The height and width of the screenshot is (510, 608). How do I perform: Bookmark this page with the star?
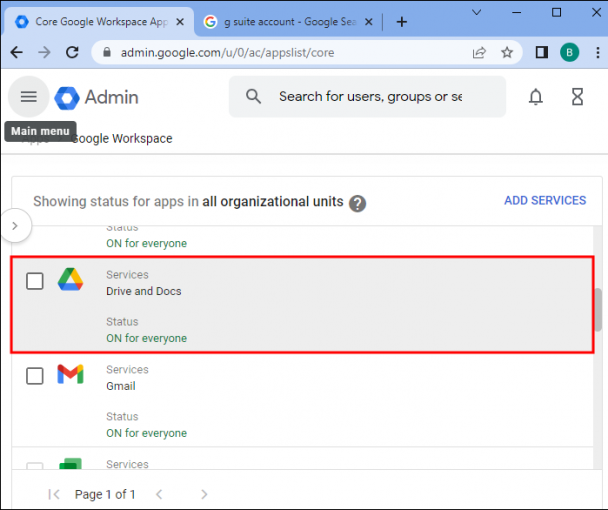(507, 53)
